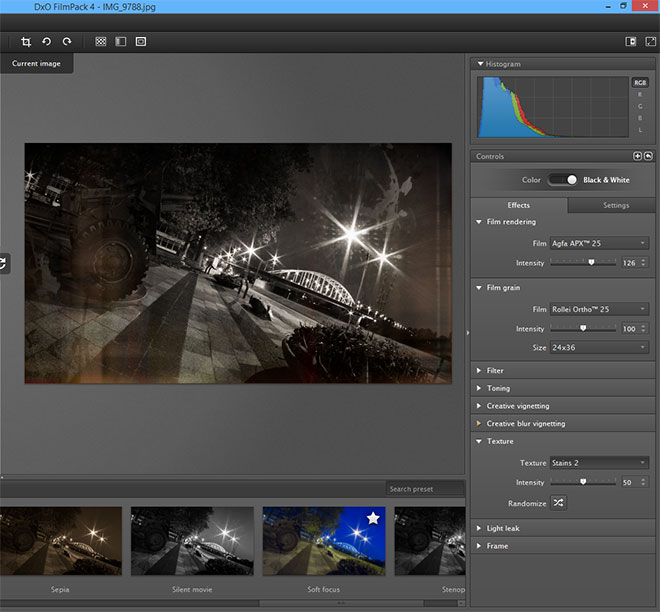The height and width of the screenshot is (612, 660).
Task: Open the Film rendering Film dropdown
Action: 599,243
